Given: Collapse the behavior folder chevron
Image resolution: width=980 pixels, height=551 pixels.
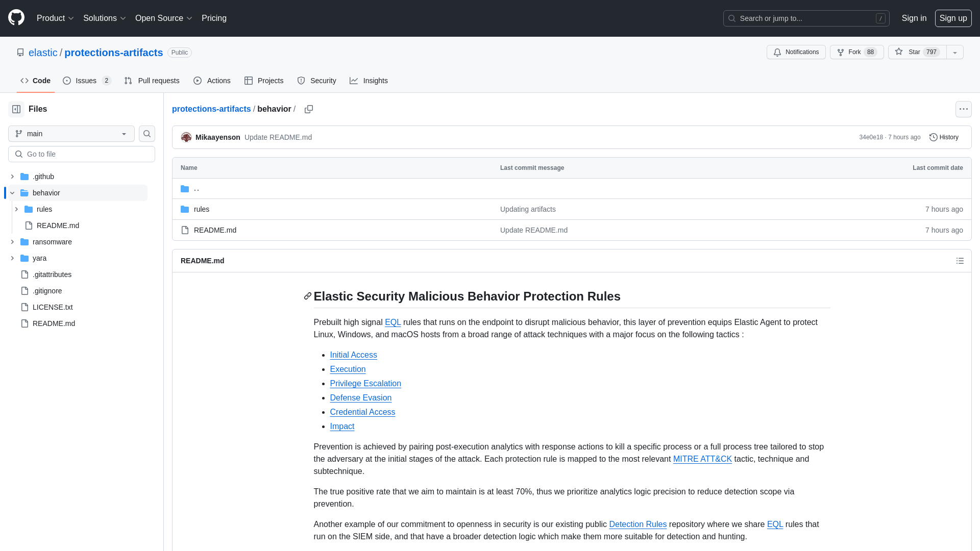Looking at the screenshot, I should pos(12,193).
